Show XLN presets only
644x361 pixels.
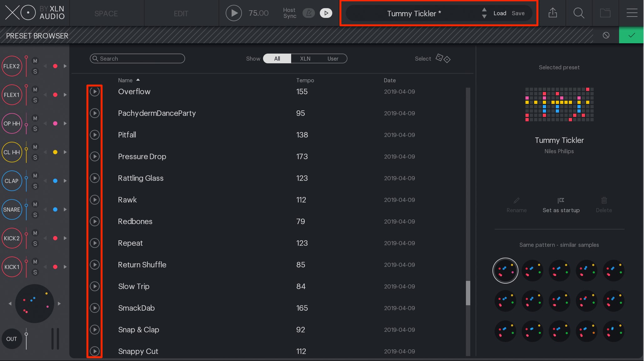(x=305, y=58)
